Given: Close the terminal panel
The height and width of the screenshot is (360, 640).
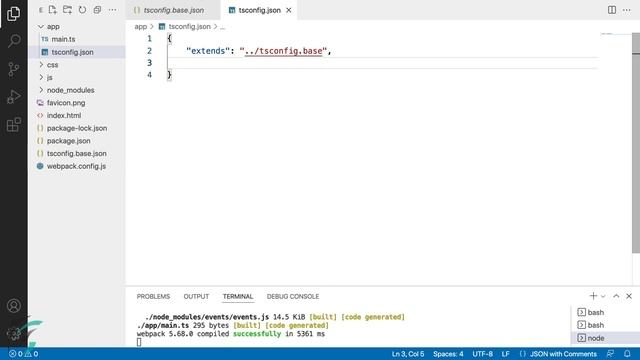Looking at the screenshot, I should (629, 296).
